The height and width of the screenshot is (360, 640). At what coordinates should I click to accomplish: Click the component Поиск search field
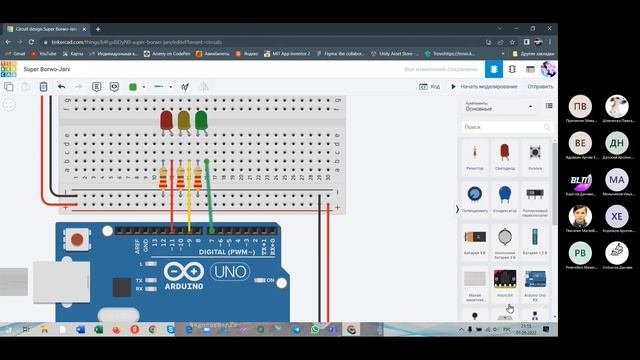[x=507, y=127]
